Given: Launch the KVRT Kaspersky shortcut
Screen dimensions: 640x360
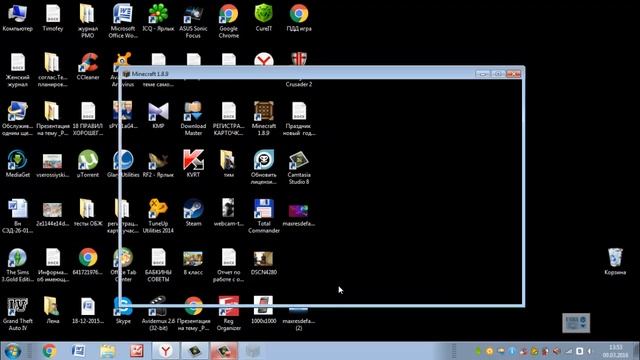Looking at the screenshot, I should click(x=193, y=164).
